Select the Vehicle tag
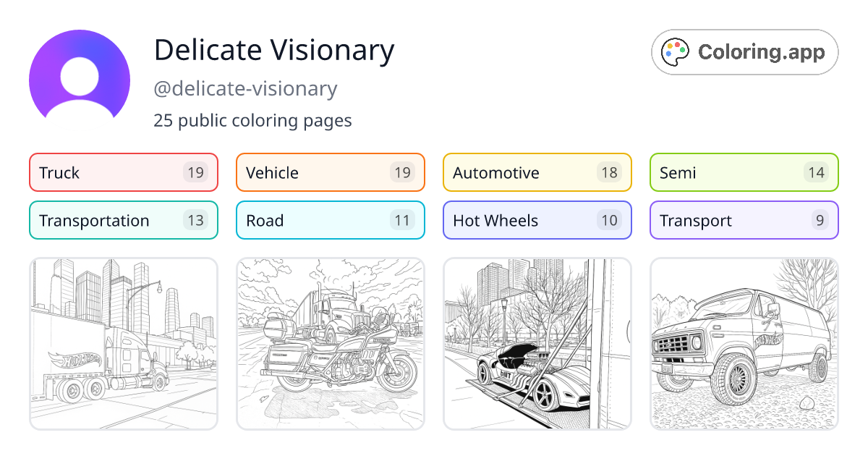The width and height of the screenshot is (868, 456). 330,172
